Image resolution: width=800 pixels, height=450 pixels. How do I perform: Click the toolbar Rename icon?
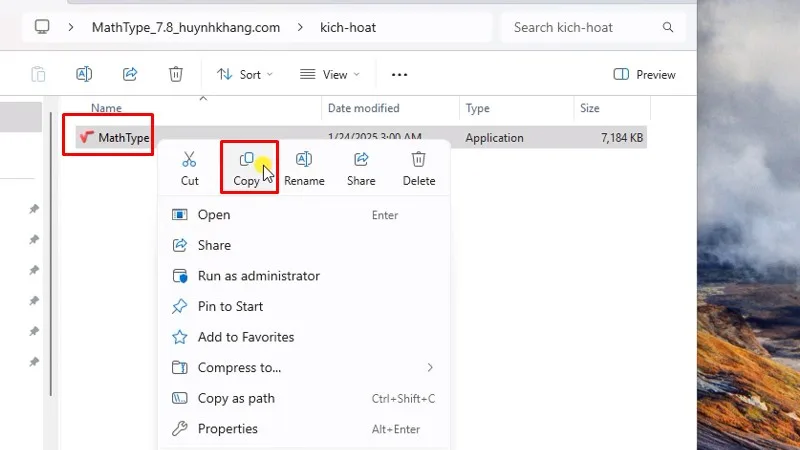pos(84,74)
